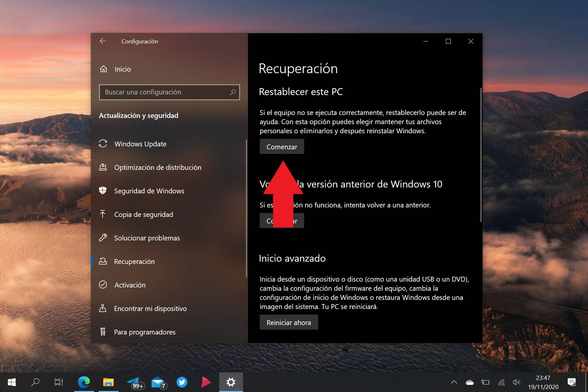Minimize the Configuración window

(x=426, y=41)
